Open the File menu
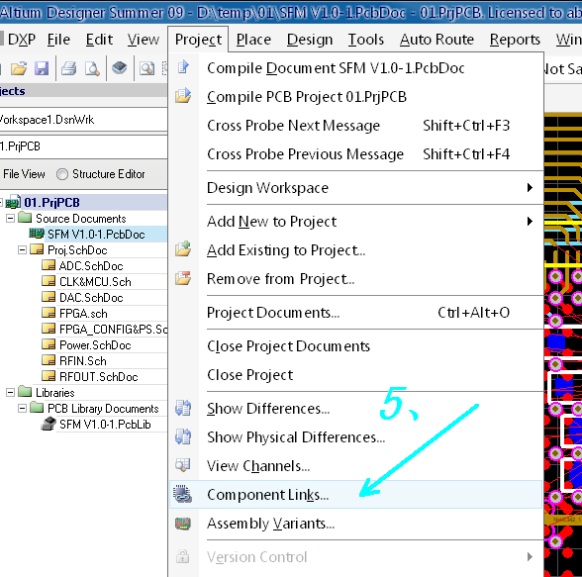 tap(59, 39)
